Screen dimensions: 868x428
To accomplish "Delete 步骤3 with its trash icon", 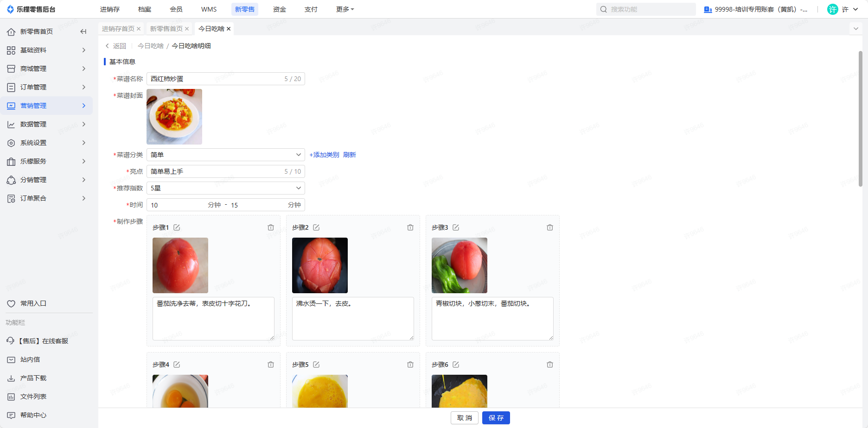I will click(550, 227).
